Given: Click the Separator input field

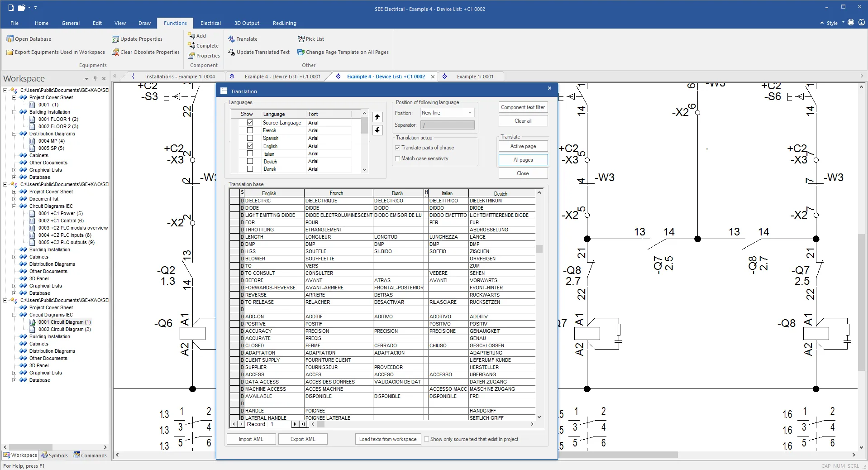Looking at the screenshot, I should [447, 125].
